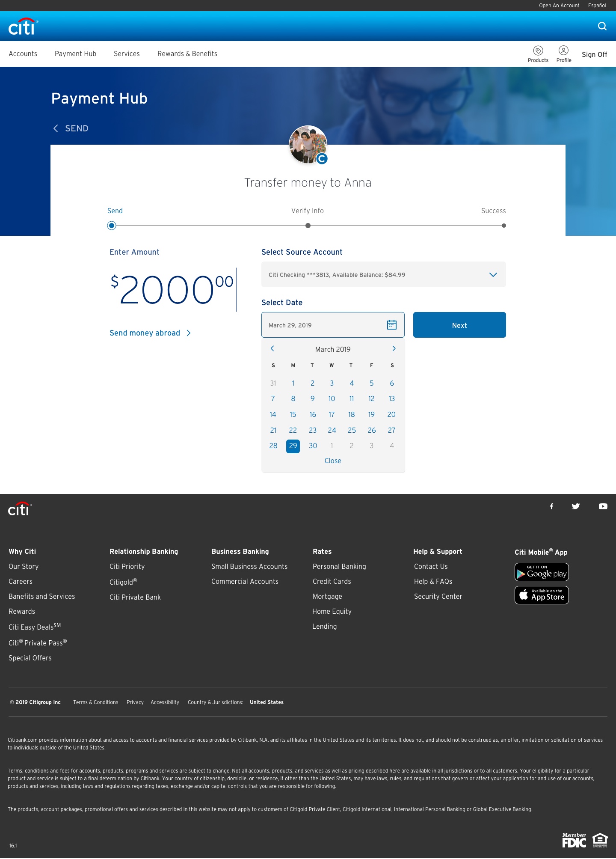Open Benefits and Services link
This screenshot has width=616, height=859.
(x=41, y=597)
